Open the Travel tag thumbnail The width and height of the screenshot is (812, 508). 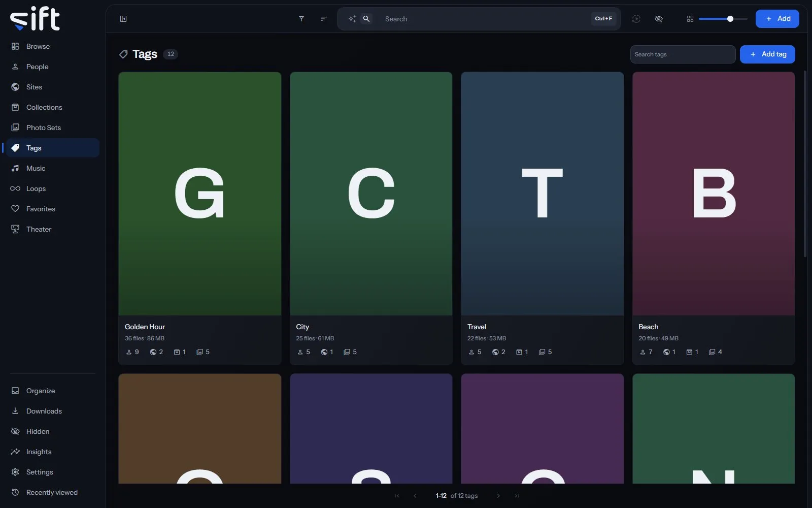[543, 194]
